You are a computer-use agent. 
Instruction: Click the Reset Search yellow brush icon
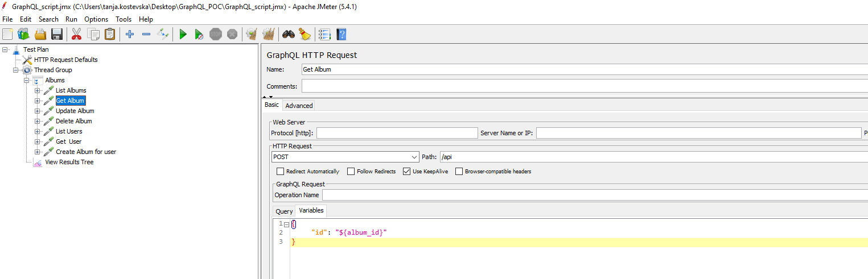coord(305,34)
